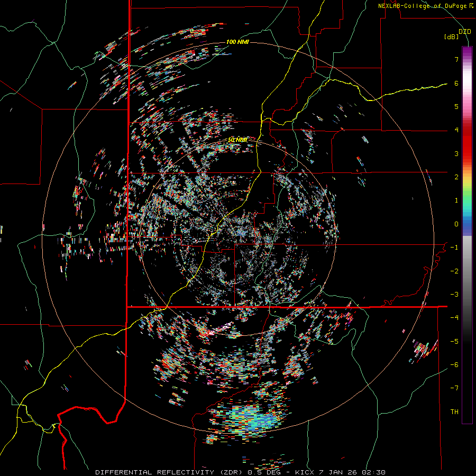The width and height of the screenshot is (476, 476).
Task: Click the yellow band of the color bar
Action: 467,181
